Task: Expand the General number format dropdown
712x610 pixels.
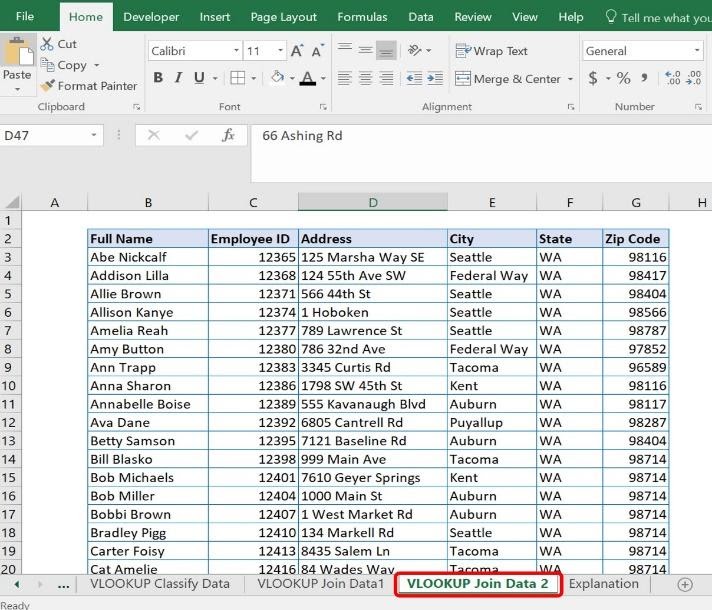Action: [697, 51]
